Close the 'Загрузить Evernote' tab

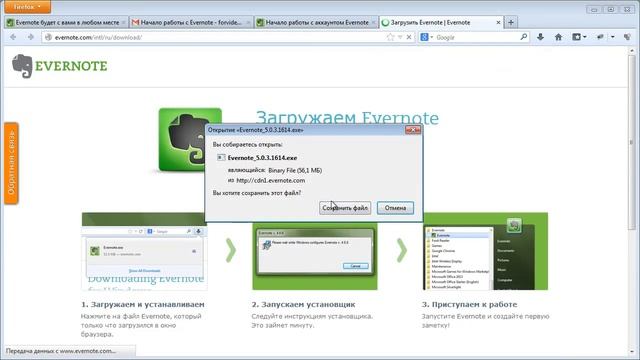pos(498,22)
